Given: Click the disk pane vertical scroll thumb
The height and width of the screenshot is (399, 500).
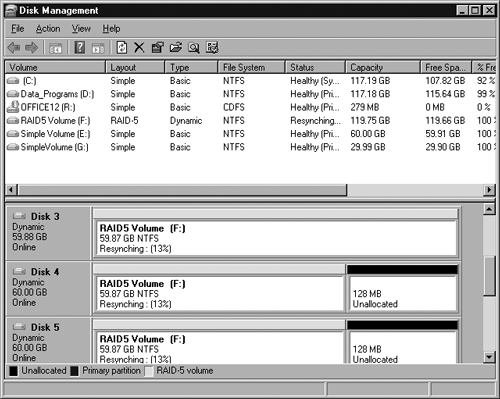Looking at the screenshot, I should click(489, 276).
